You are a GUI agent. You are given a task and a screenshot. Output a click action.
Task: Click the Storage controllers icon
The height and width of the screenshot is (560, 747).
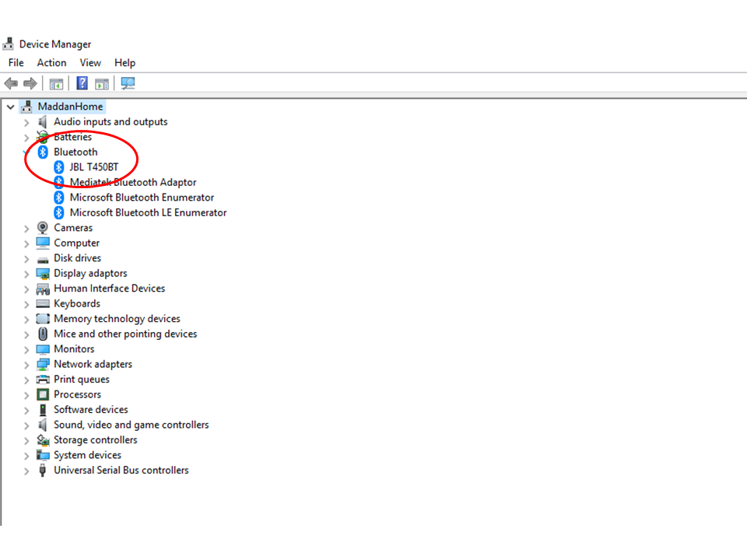[43, 440]
